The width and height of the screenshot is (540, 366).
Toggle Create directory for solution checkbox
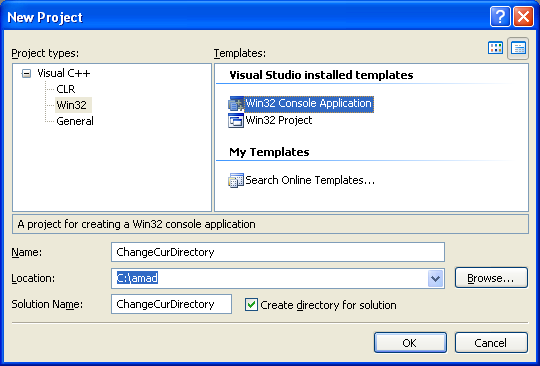(251, 305)
